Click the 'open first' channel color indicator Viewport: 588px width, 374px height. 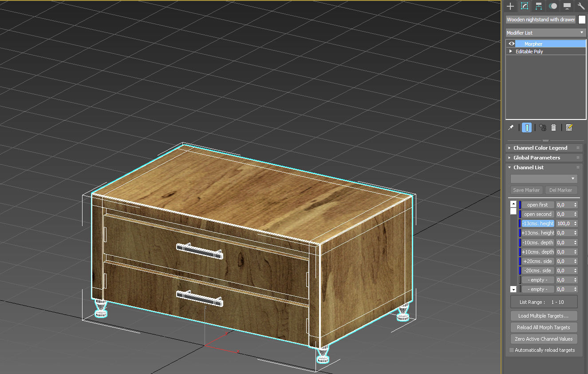[520, 205]
